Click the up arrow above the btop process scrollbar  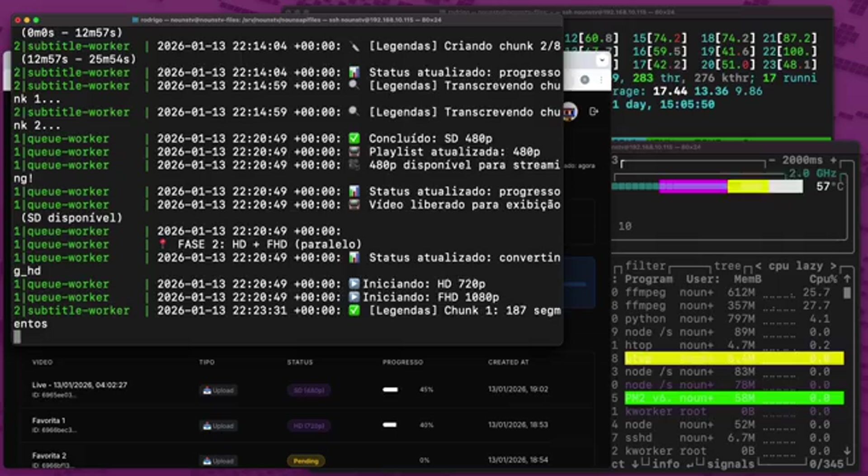pyautogui.click(x=847, y=279)
